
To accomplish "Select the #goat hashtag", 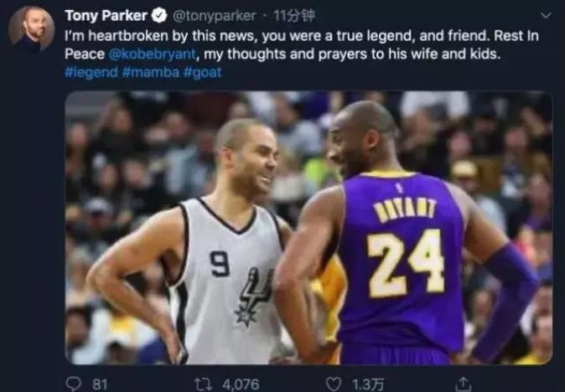I will [x=203, y=72].
